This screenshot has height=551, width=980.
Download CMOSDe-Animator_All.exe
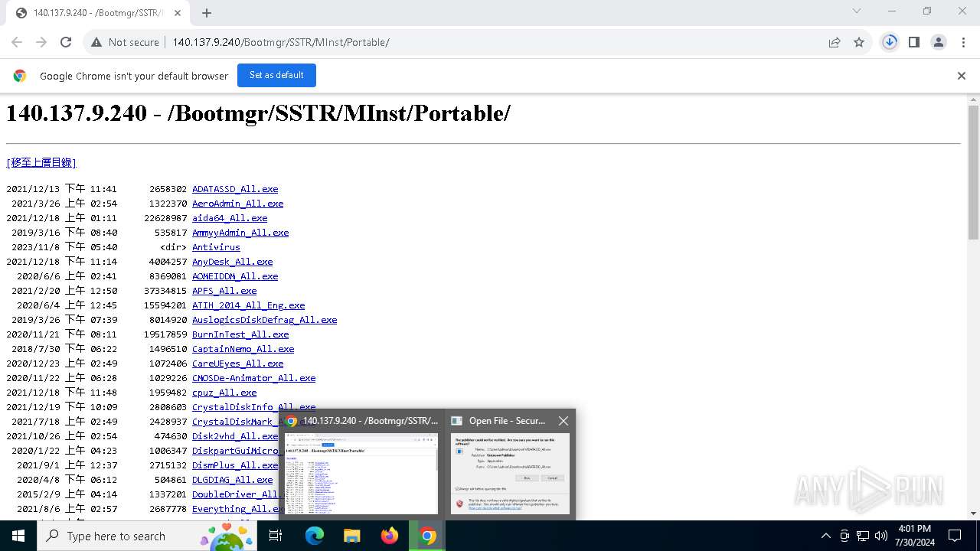[253, 378]
